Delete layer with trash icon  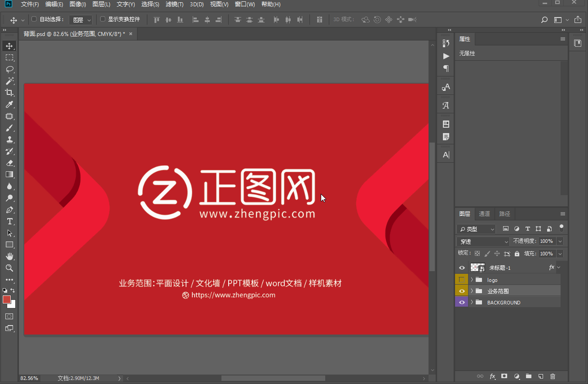[x=553, y=376]
